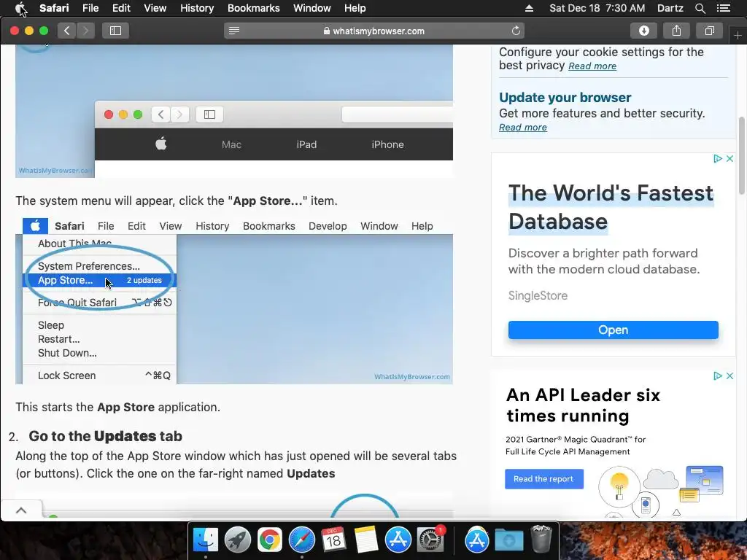This screenshot has height=560, width=747.
Task: Click "This starts the App Store application." text
Action: pyautogui.click(x=117, y=407)
